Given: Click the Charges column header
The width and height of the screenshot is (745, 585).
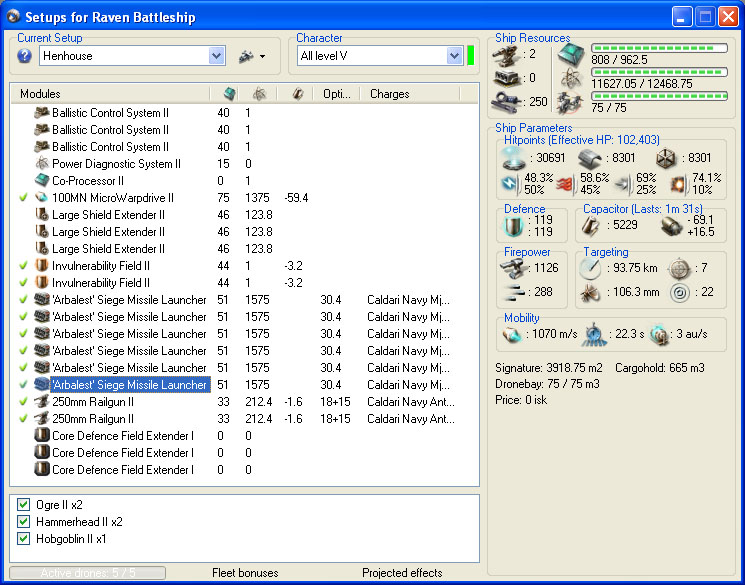Looking at the screenshot, I should [390, 94].
